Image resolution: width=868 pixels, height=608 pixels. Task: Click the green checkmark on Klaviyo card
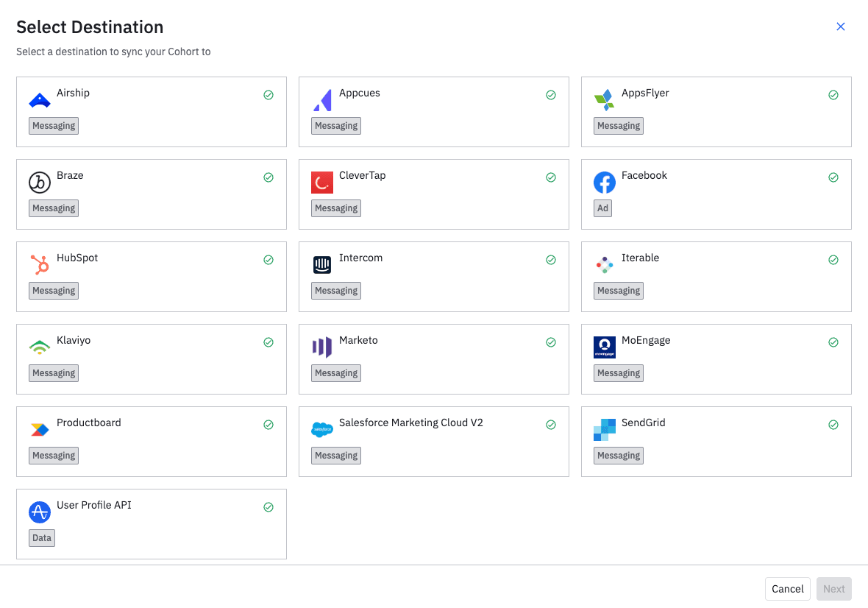pyautogui.click(x=268, y=342)
